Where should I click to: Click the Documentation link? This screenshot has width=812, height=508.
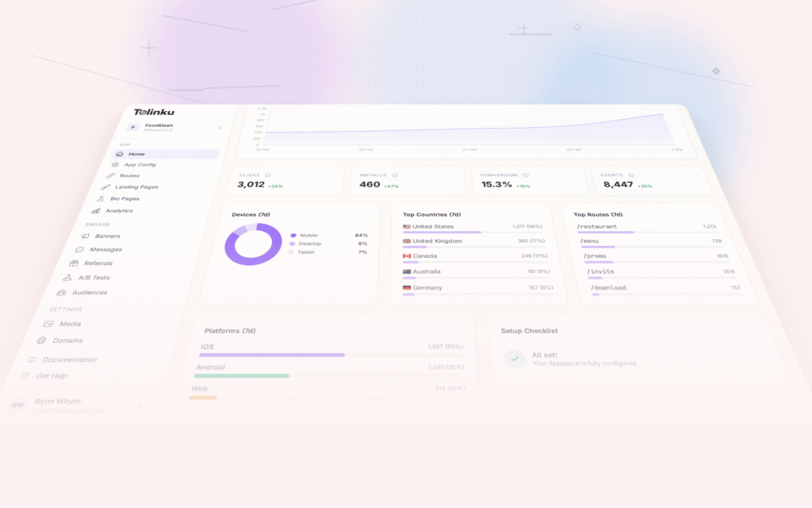pos(71,359)
